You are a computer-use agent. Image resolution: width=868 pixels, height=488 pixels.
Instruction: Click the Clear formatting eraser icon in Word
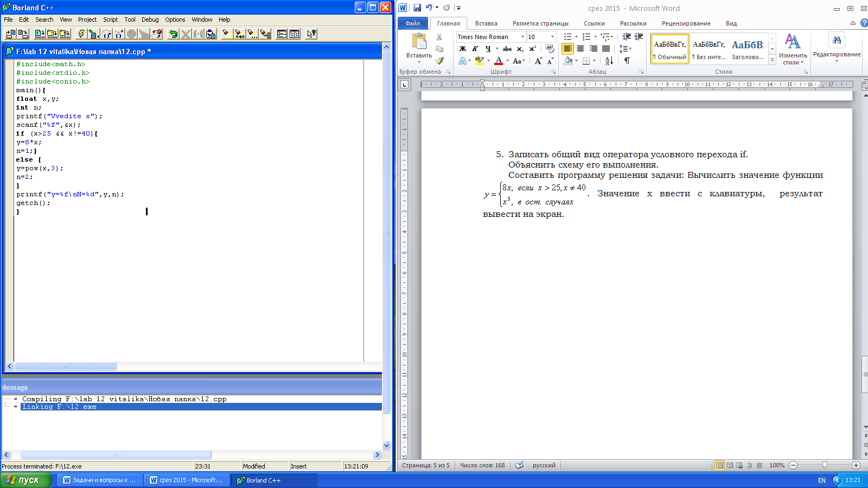[550, 48]
